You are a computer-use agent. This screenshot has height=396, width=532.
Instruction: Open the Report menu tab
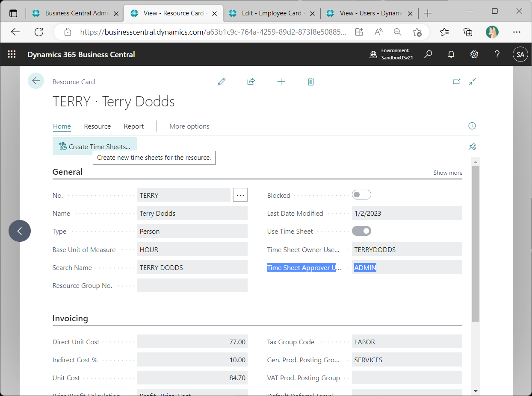pyautogui.click(x=134, y=126)
